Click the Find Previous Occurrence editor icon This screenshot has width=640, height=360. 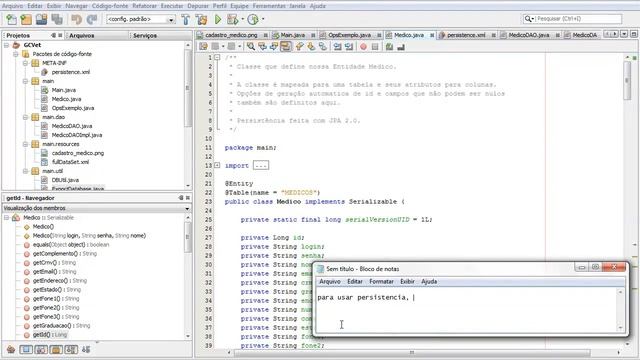[262, 47]
